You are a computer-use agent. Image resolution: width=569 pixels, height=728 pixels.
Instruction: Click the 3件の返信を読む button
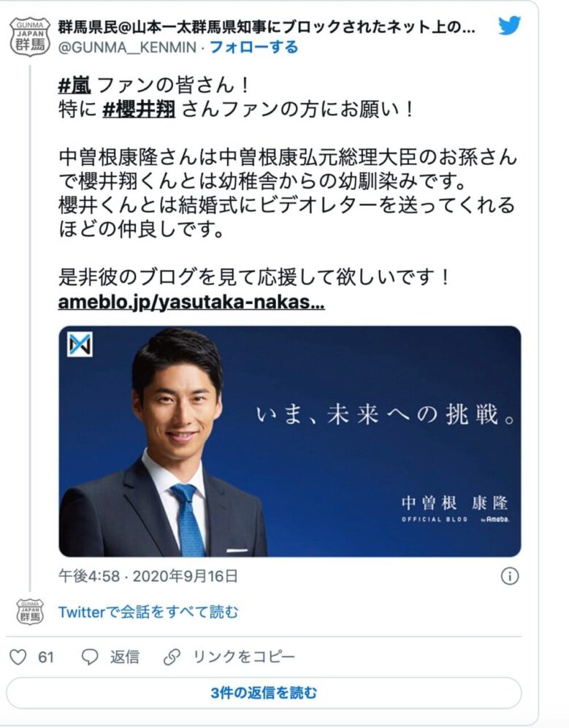(x=264, y=693)
